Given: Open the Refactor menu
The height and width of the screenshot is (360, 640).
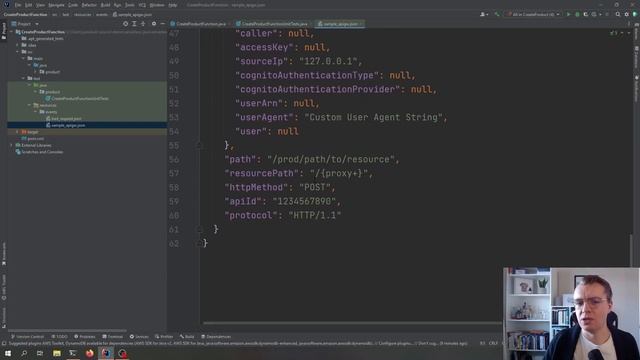Looking at the screenshot, I should (x=89, y=5).
